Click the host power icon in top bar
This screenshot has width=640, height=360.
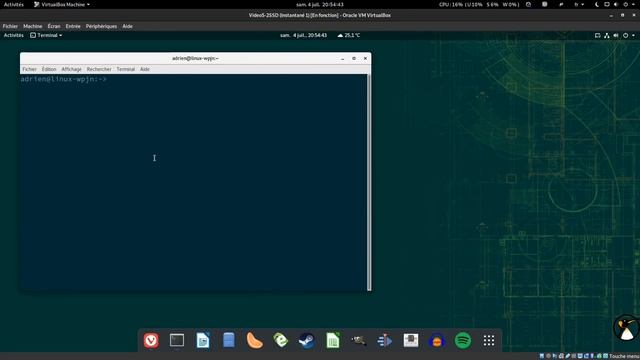tap(625, 4)
